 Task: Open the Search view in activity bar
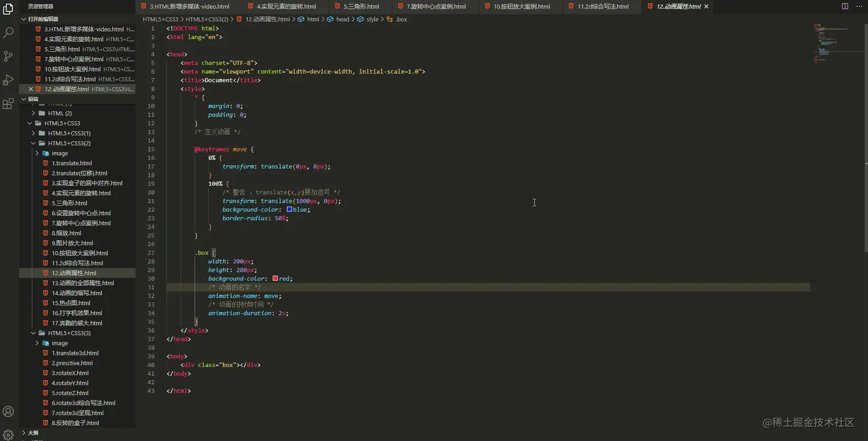[x=8, y=33]
